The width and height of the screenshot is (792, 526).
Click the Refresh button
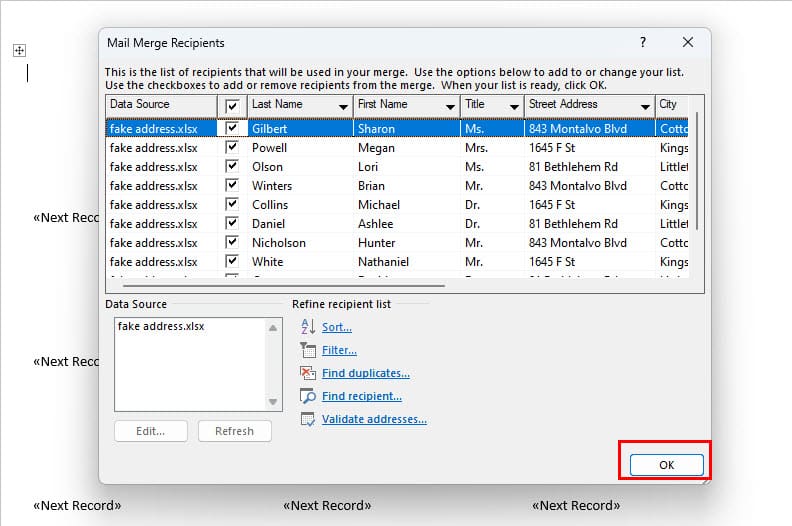234,431
